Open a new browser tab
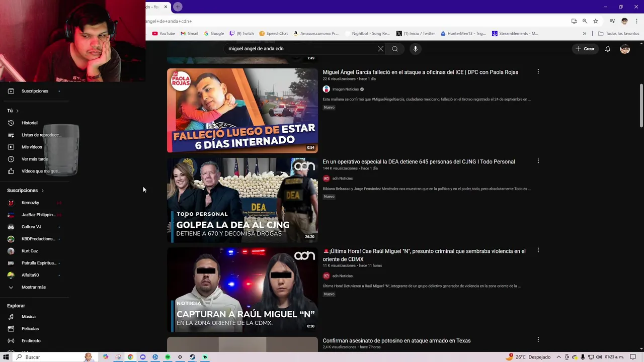 click(x=178, y=7)
